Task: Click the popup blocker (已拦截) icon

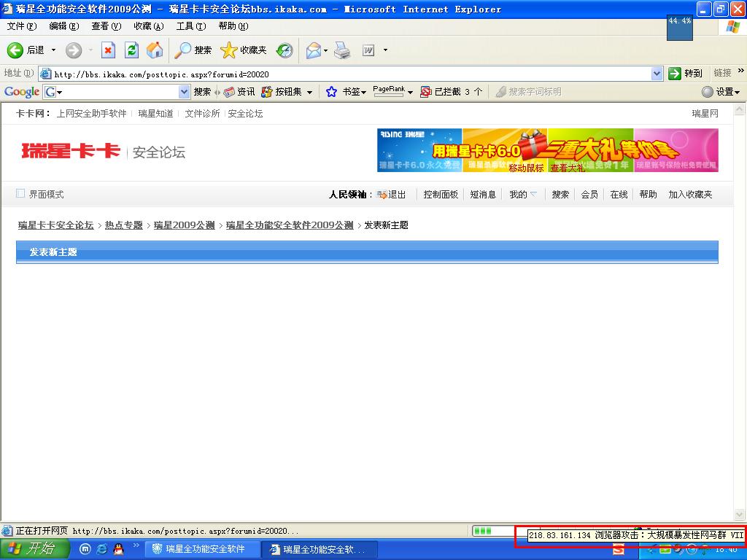Action: tap(425, 92)
